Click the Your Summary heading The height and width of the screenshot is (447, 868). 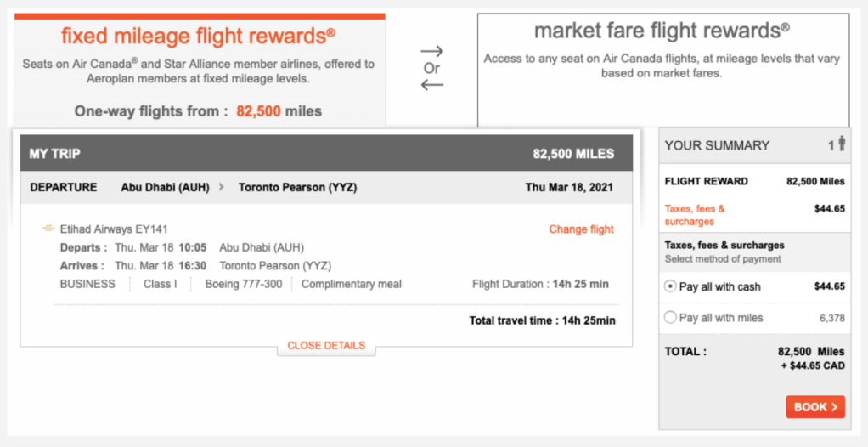717,145
